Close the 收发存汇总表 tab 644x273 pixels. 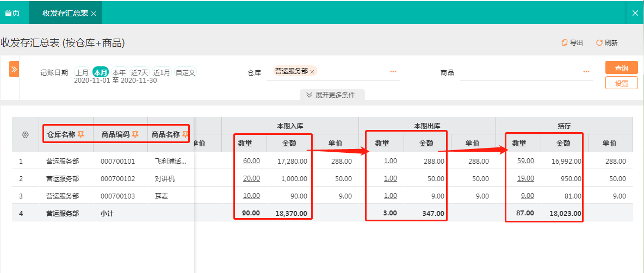click(94, 13)
